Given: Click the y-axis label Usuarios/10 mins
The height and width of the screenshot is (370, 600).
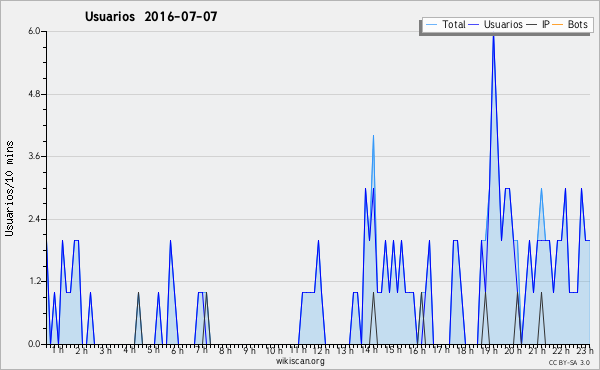Looking at the screenshot, I should [9, 188].
